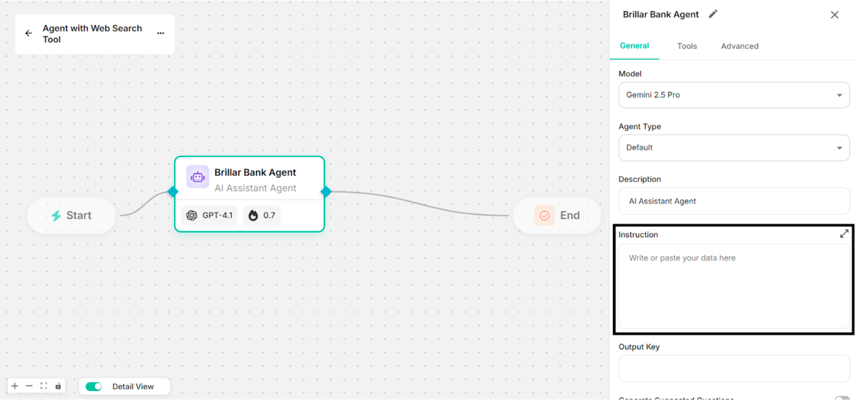Open the Agent Type dropdown set to Default
This screenshot has height=401, width=868.
[x=734, y=148]
